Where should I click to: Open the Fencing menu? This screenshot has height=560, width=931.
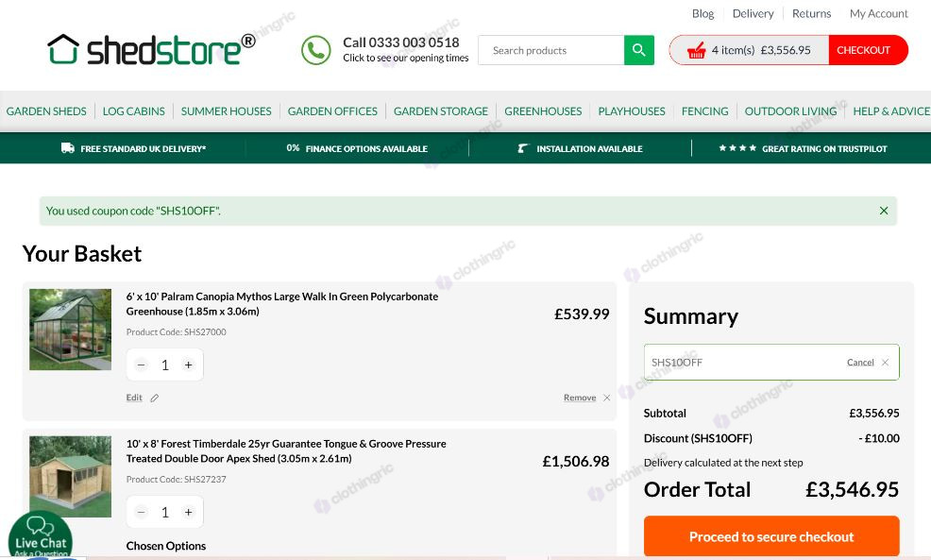point(704,111)
